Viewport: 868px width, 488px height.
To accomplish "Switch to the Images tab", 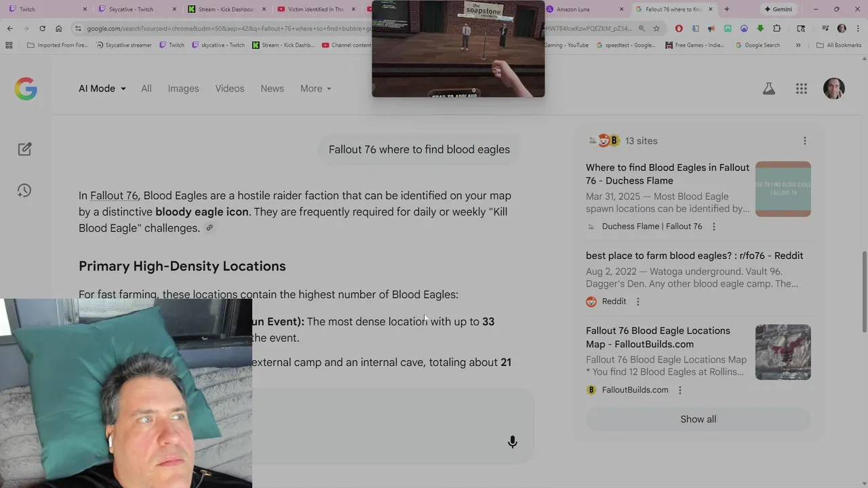I will [x=183, y=89].
